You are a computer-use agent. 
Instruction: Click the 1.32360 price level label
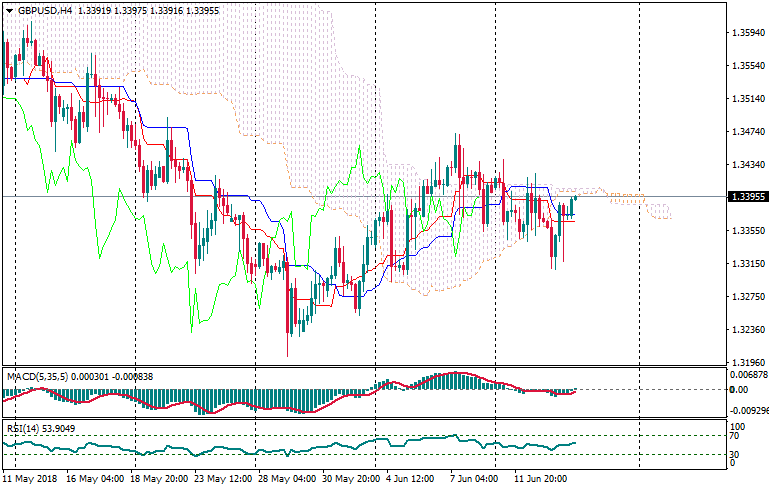point(748,330)
